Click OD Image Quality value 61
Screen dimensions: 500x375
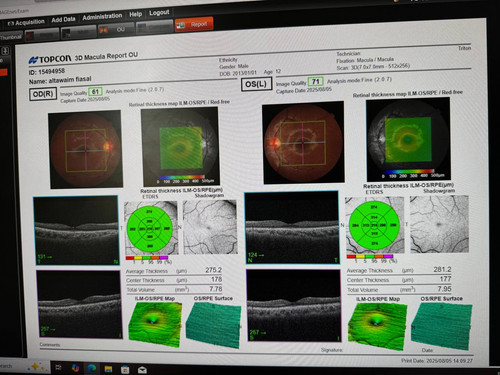click(95, 92)
